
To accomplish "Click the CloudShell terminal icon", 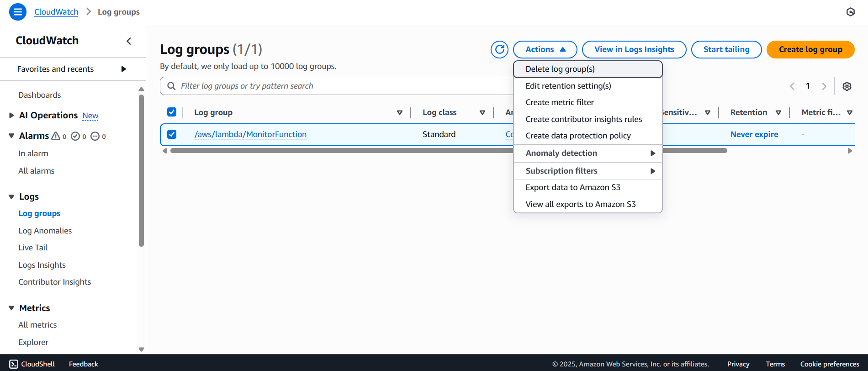I will click(x=14, y=364).
